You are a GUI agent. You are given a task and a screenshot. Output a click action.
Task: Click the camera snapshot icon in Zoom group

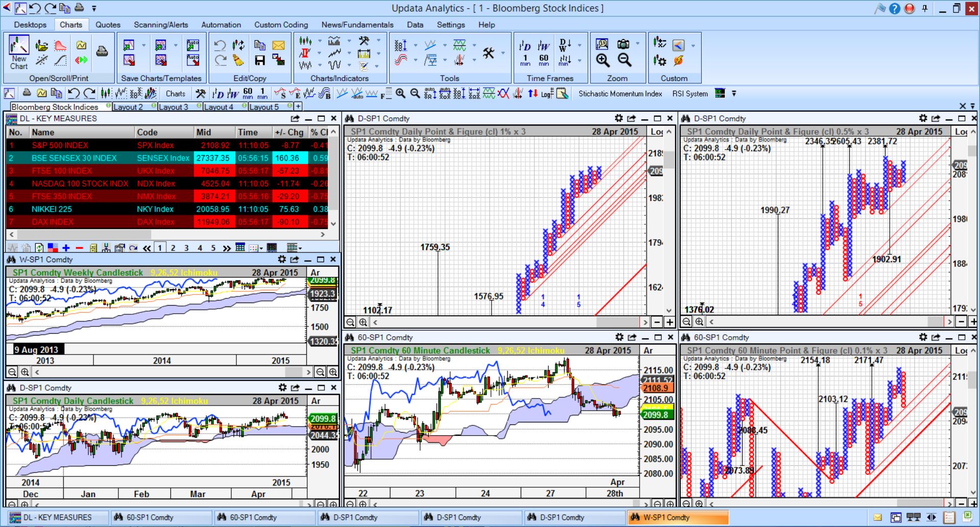pyautogui.click(x=623, y=44)
